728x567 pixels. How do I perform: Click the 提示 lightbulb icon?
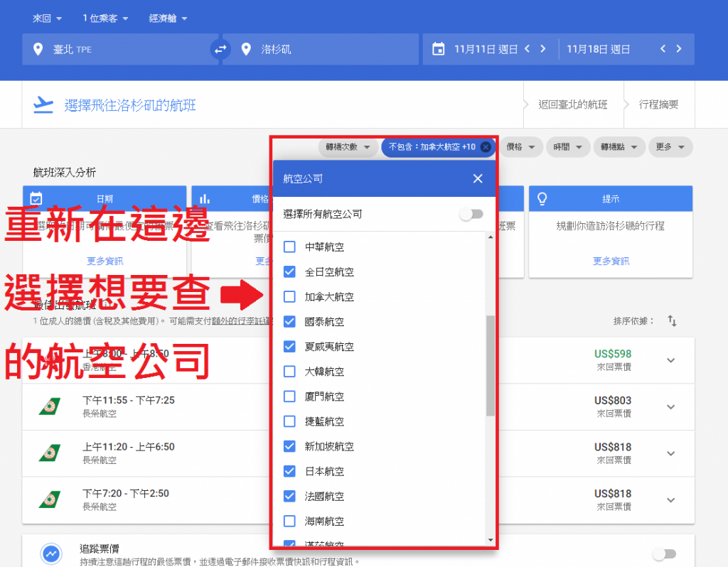click(x=542, y=198)
